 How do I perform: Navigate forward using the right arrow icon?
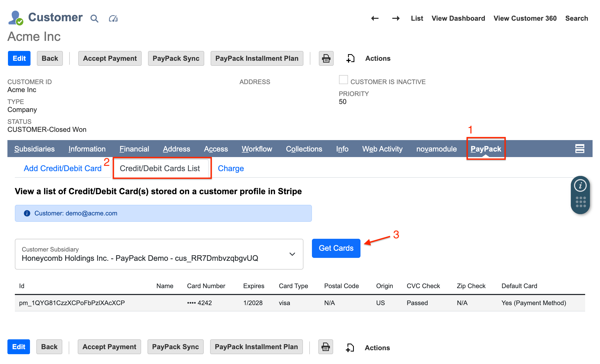point(395,18)
